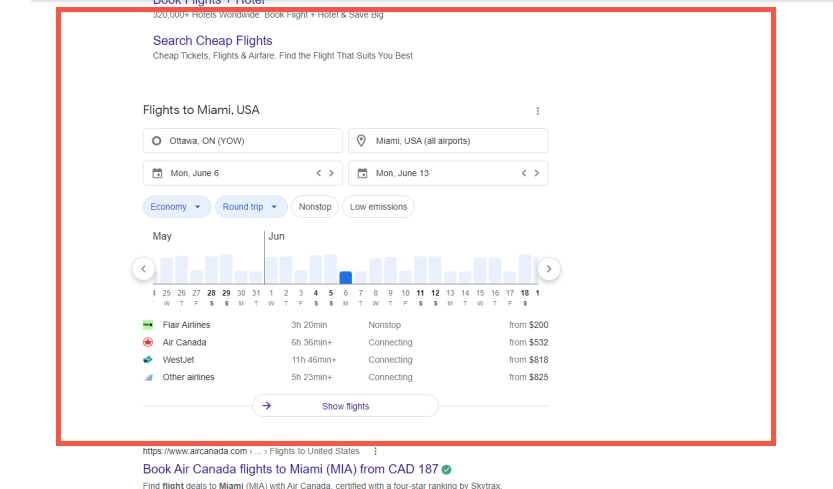833x489 pixels.
Task: Select the June 12 price bar
Action: click(435, 270)
